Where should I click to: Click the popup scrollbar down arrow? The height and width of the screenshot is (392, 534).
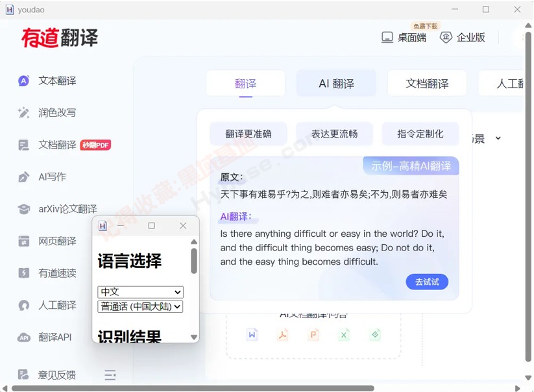(194, 337)
